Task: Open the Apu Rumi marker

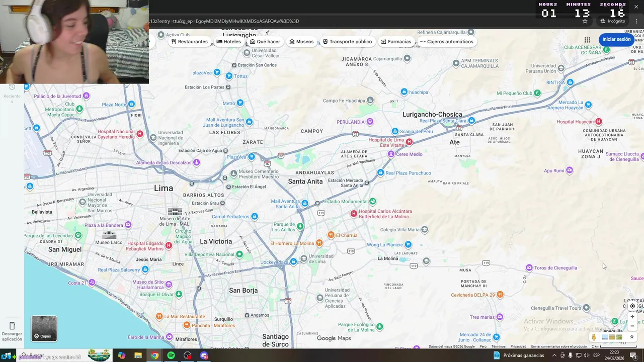Action: pyautogui.click(x=569, y=170)
